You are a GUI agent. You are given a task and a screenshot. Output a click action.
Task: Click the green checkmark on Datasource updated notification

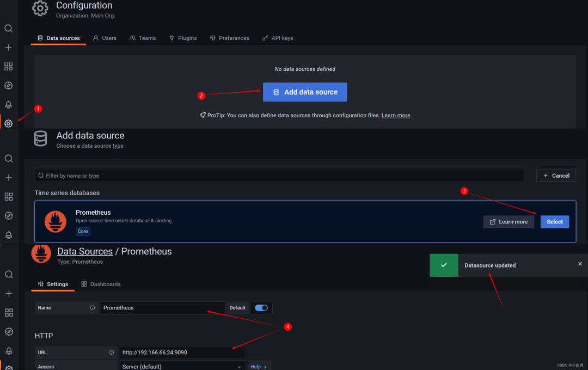pyautogui.click(x=444, y=265)
